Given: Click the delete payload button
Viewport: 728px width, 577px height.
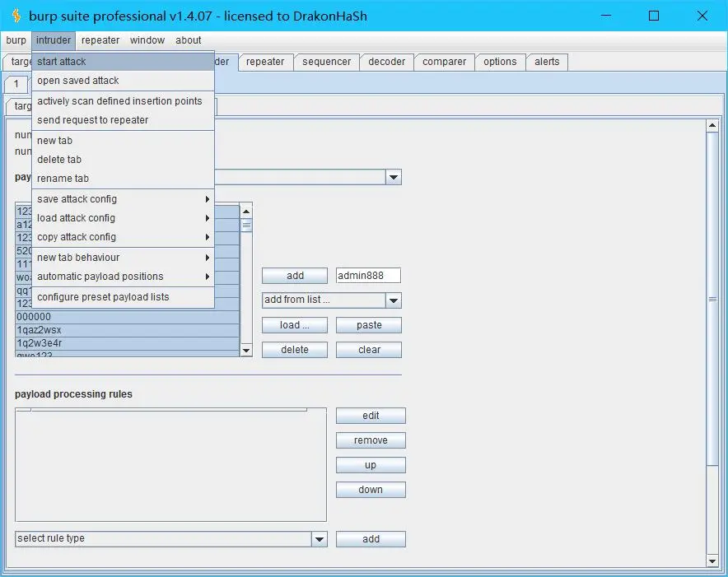Looking at the screenshot, I should click(295, 350).
